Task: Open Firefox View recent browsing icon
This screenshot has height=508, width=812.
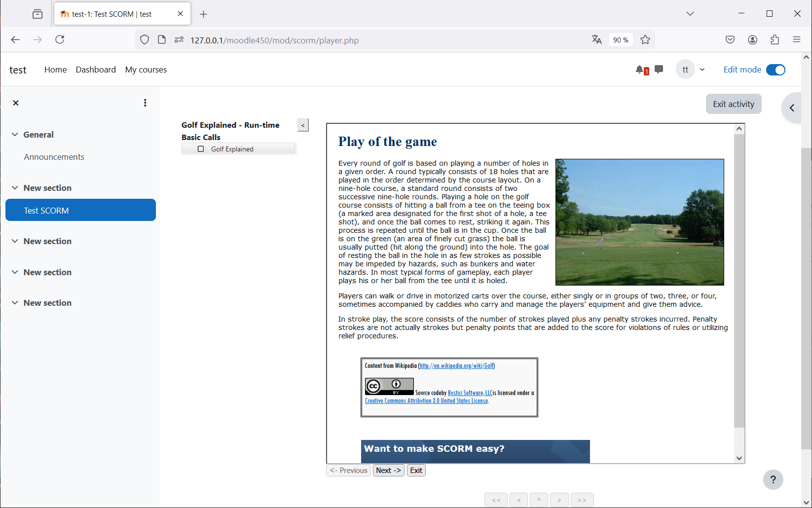Action: 37,14
